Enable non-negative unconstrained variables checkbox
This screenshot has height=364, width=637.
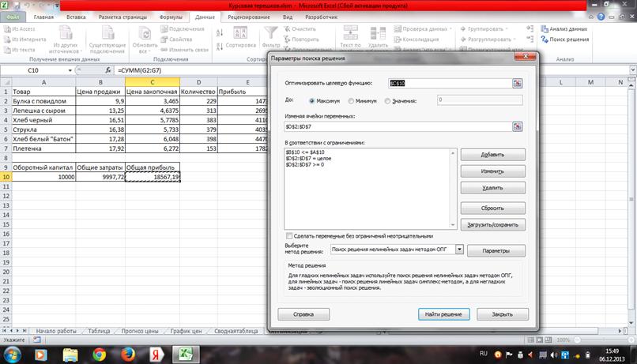pyautogui.click(x=289, y=236)
